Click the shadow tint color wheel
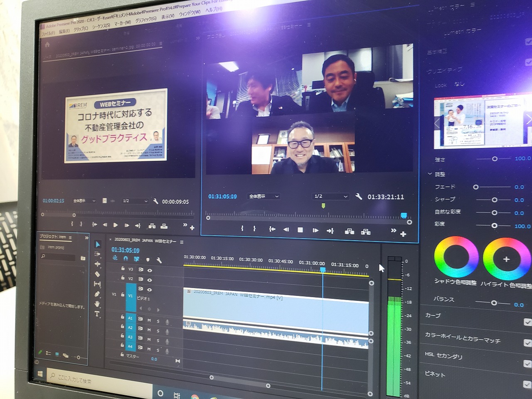532x399 pixels. point(456,257)
